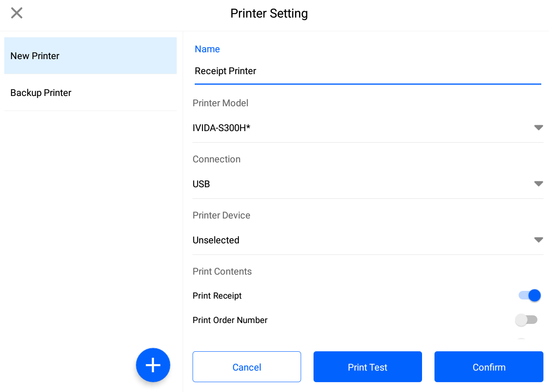Click the Name field label
Screen dimensions: 549x392
click(x=207, y=49)
